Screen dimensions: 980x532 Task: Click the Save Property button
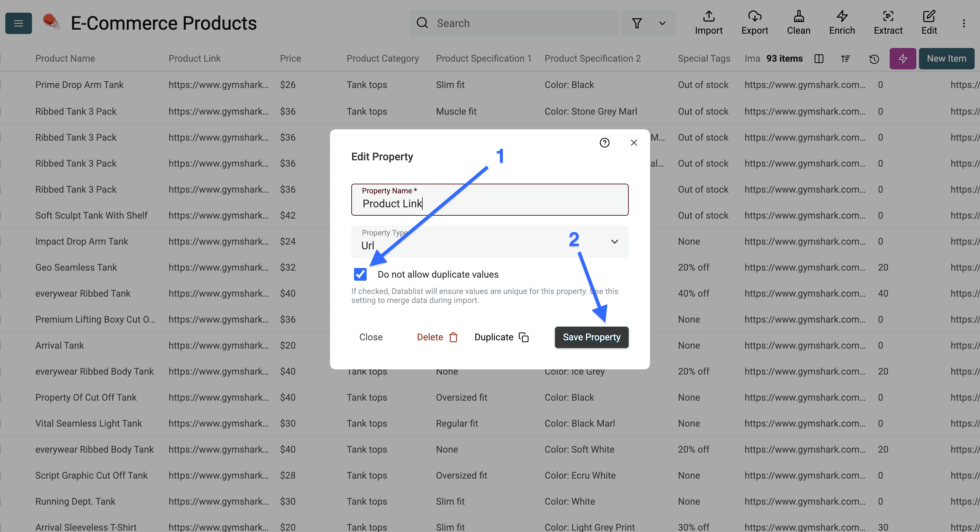click(591, 337)
